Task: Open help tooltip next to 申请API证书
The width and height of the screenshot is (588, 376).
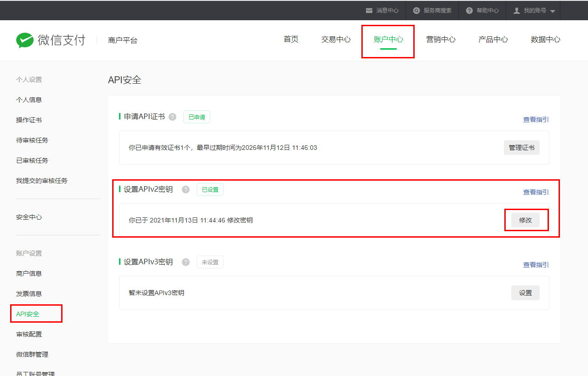Action: [172, 117]
